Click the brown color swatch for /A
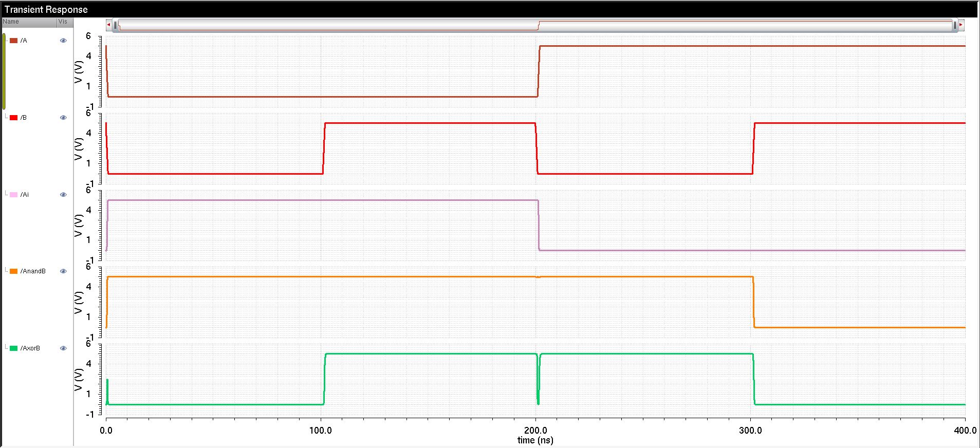The image size is (980, 448). pos(14,41)
